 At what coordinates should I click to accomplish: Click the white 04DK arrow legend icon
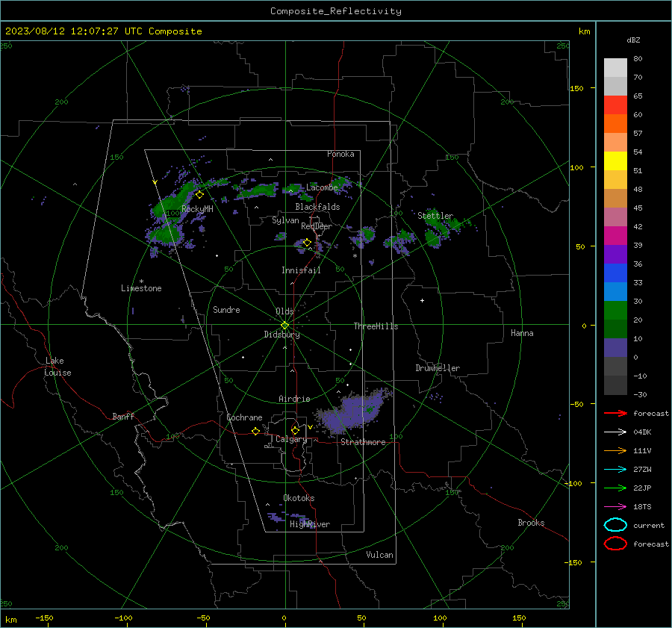click(615, 432)
